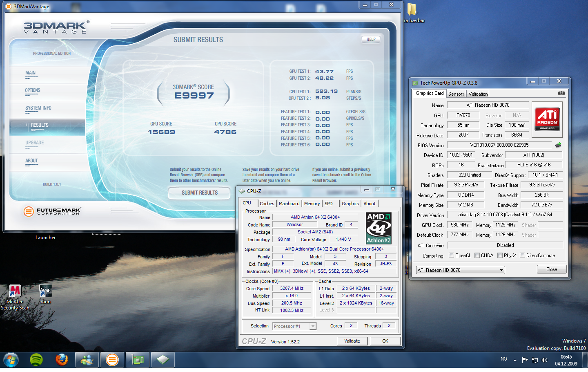The width and height of the screenshot is (588, 372).
Task: Click the NO language indicator in tray
Action: pos(504,359)
